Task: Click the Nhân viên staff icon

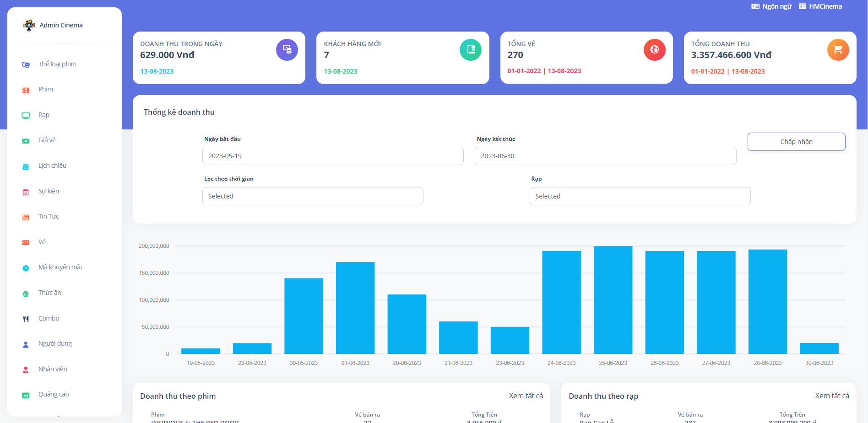Action: click(26, 369)
